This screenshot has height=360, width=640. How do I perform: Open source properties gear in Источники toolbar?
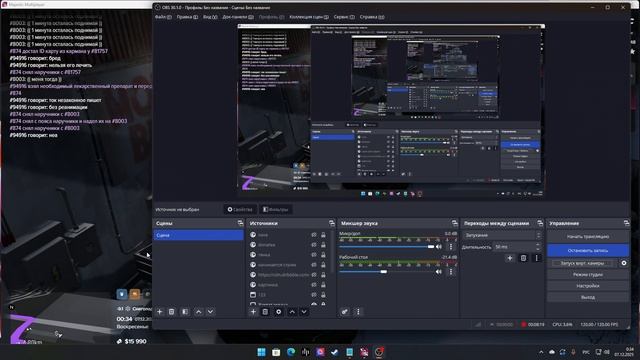click(x=278, y=312)
